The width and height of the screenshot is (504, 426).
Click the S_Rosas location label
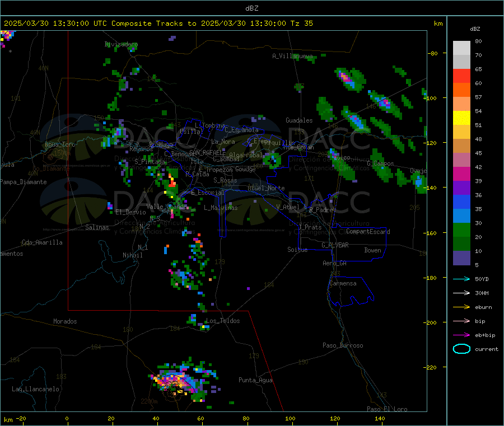pyautogui.click(x=225, y=181)
